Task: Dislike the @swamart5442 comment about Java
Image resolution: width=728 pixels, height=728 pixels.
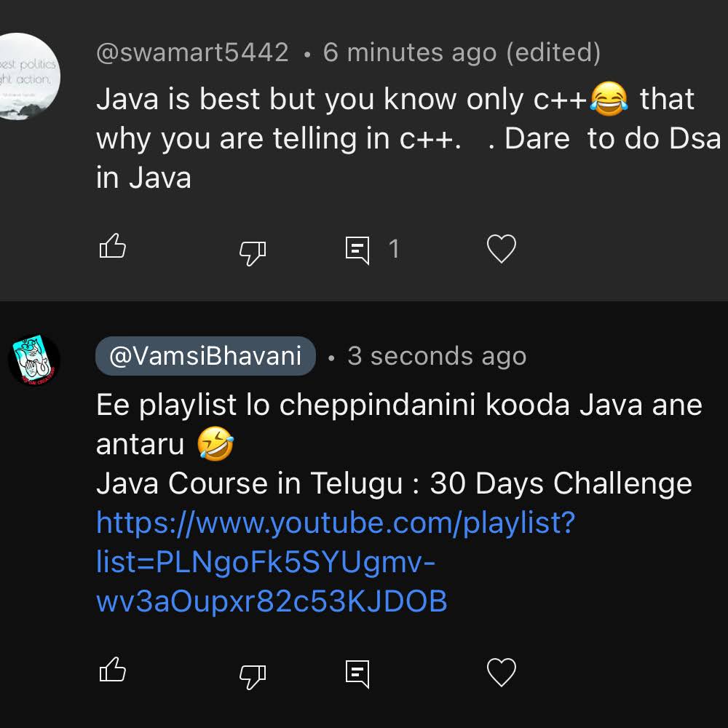Action: [253, 250]
